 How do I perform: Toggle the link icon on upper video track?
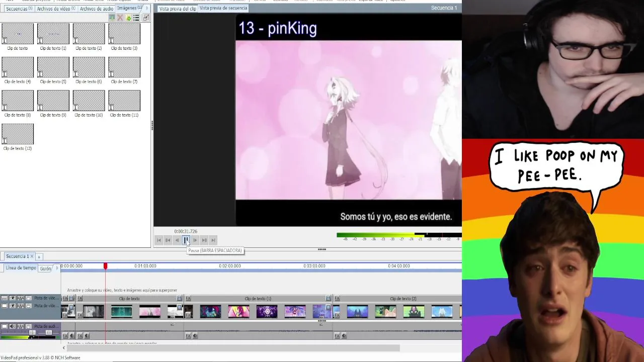coord(21,298)
